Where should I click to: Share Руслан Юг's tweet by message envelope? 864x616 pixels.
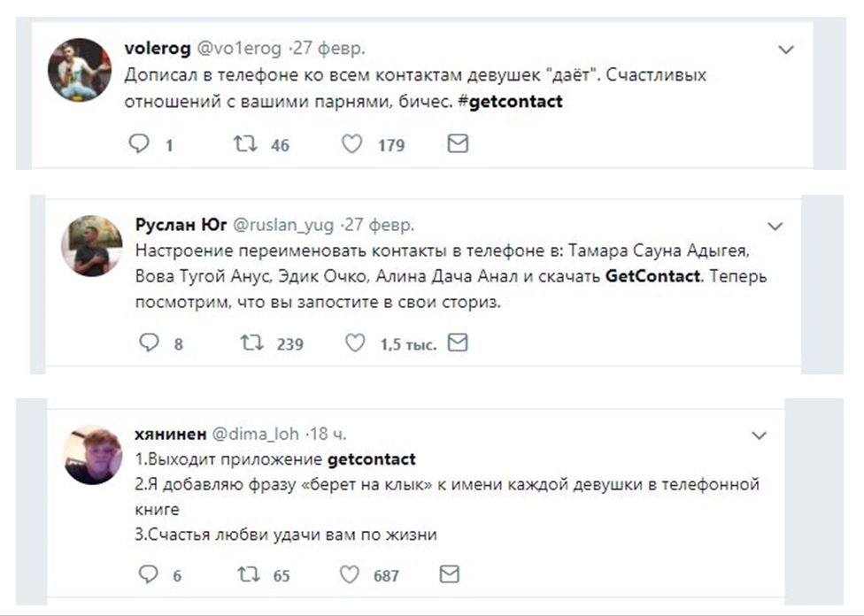(457, 343)
